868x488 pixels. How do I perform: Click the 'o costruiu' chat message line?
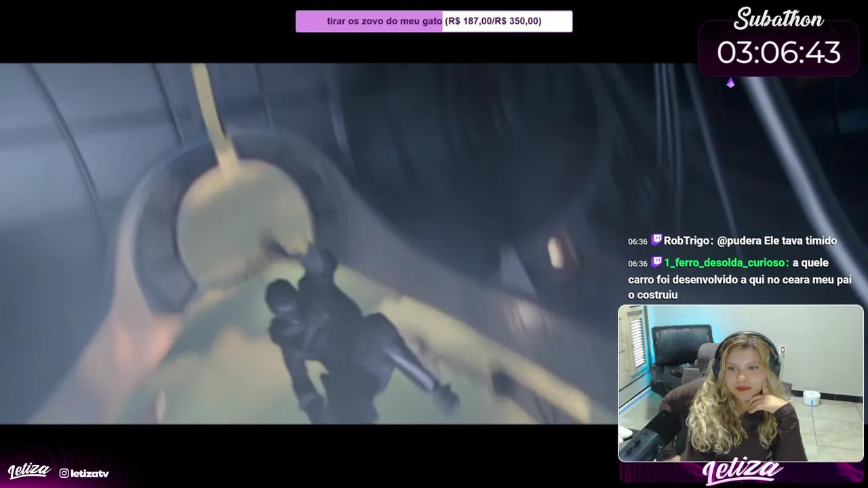pos(652,295)
